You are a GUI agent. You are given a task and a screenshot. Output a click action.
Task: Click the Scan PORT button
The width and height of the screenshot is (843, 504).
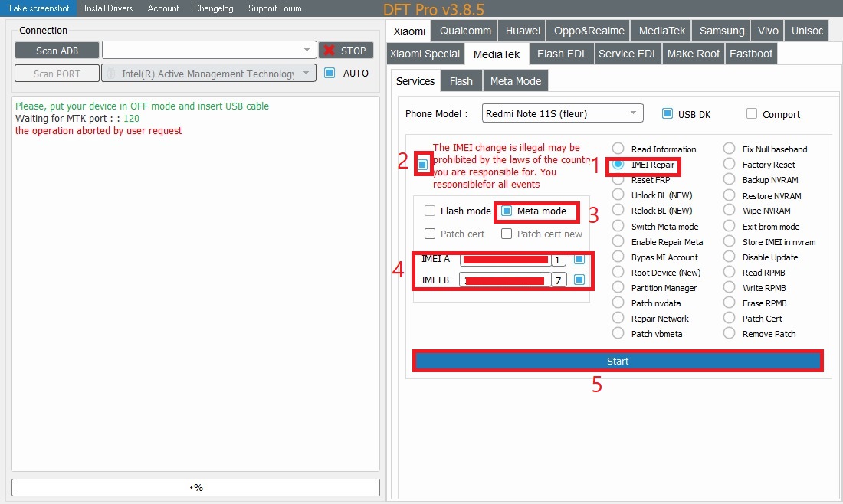57,74
